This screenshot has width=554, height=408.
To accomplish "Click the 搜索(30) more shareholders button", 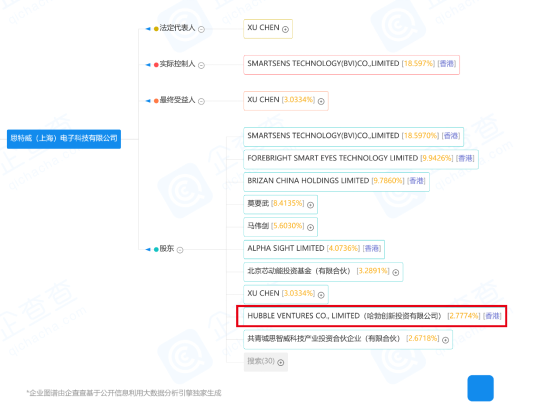I will pyautogui.click(x=266, y=362).
